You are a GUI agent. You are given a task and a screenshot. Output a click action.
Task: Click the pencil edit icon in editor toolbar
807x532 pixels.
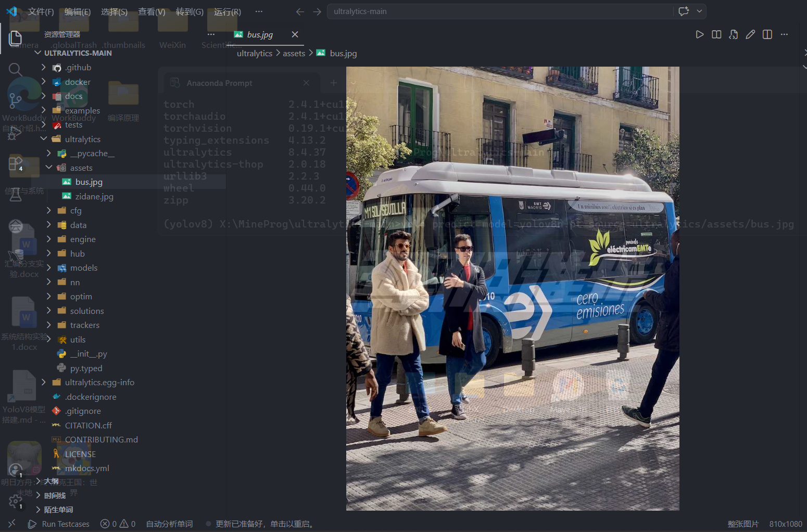[750, 34]
